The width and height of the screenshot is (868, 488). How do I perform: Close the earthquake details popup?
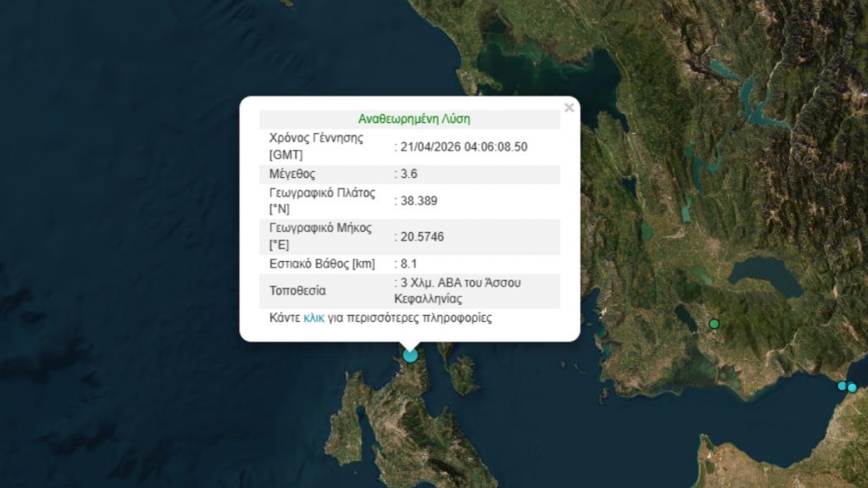click(569, 108)
